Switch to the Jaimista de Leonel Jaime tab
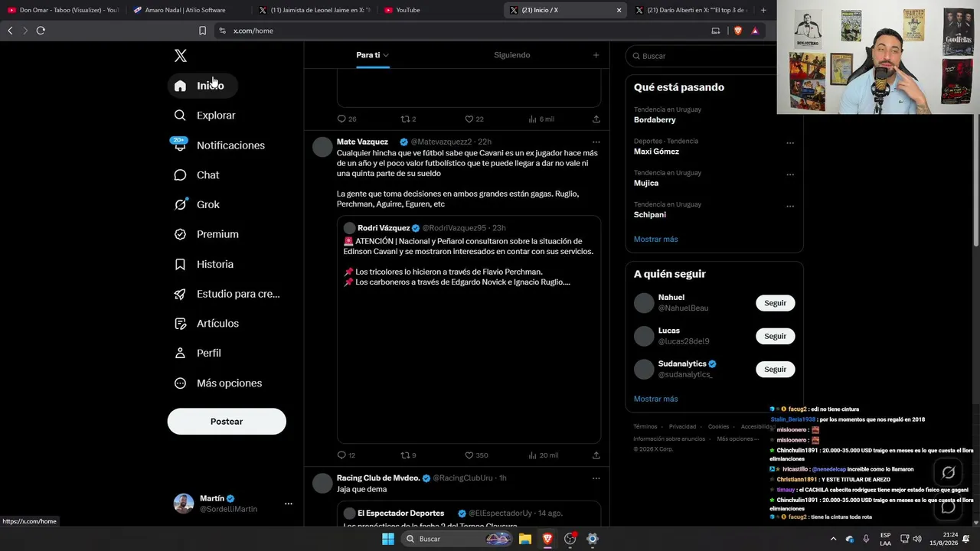This screenshot has width=980, height=551. click(314, 10)
